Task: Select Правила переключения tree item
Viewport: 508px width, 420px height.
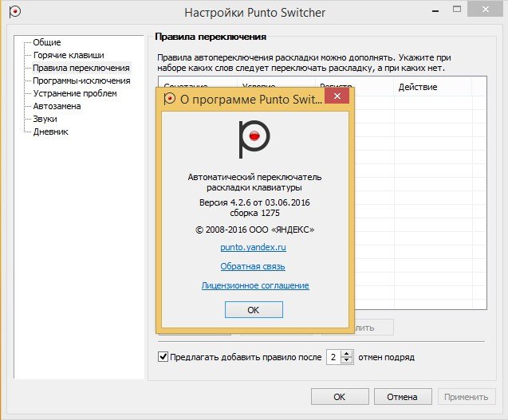Action: point(81,68)
